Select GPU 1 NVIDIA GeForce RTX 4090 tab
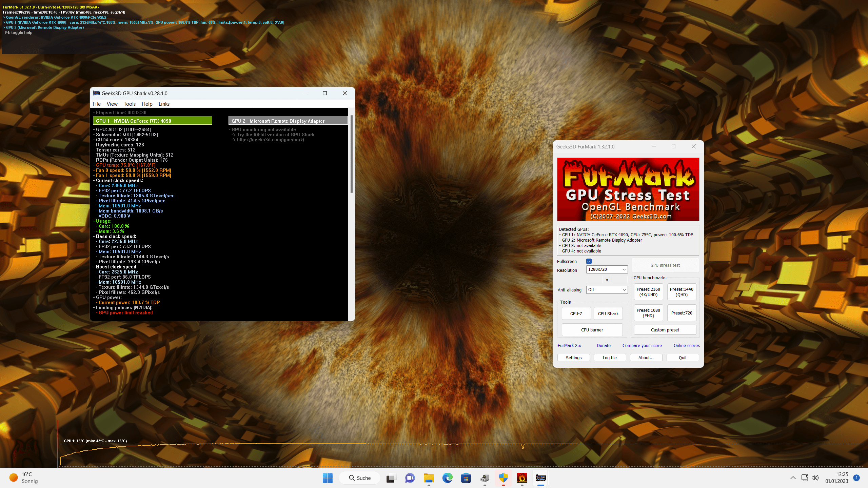Viewport: 868px width, 488px height. 153,121
